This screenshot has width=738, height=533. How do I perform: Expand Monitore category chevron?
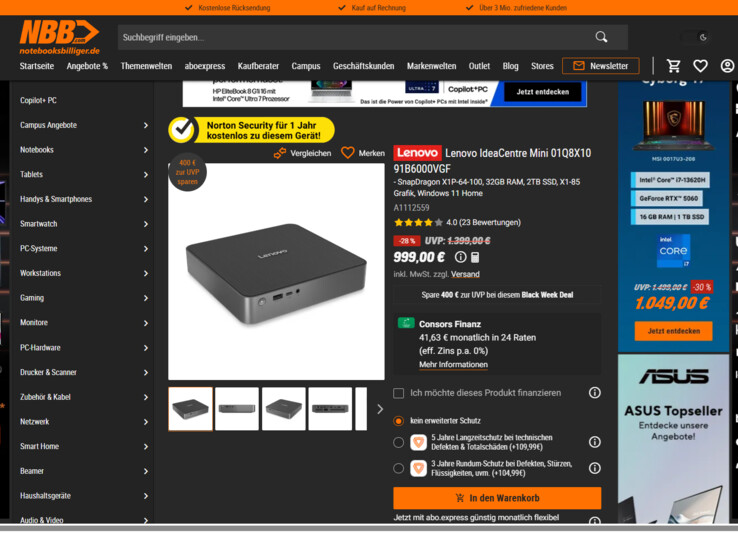coord(145,323)
